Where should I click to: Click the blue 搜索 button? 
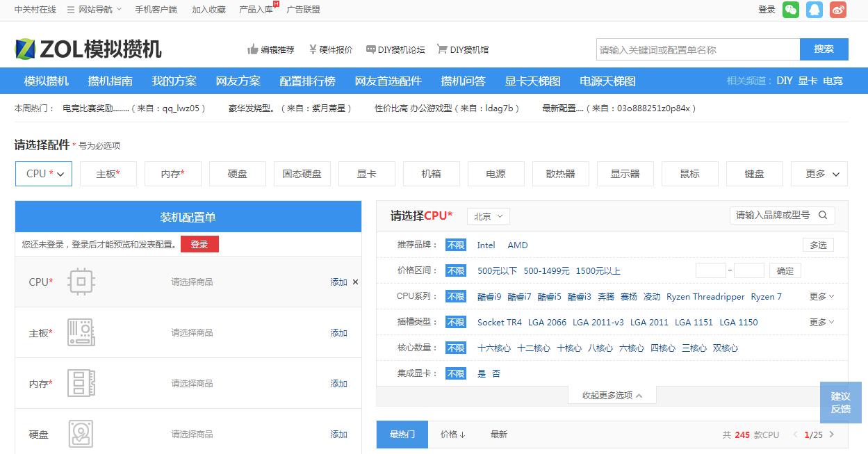click(824, 49)
